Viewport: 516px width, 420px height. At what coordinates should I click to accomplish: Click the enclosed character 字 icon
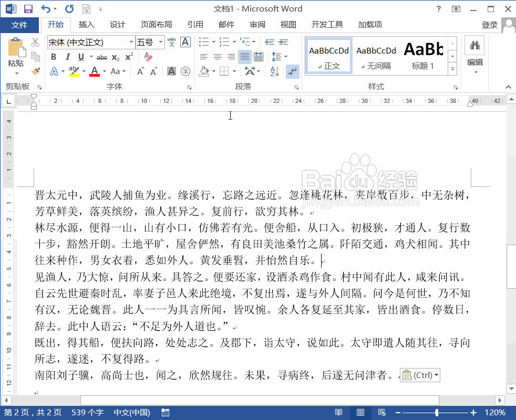coord(185,71)
